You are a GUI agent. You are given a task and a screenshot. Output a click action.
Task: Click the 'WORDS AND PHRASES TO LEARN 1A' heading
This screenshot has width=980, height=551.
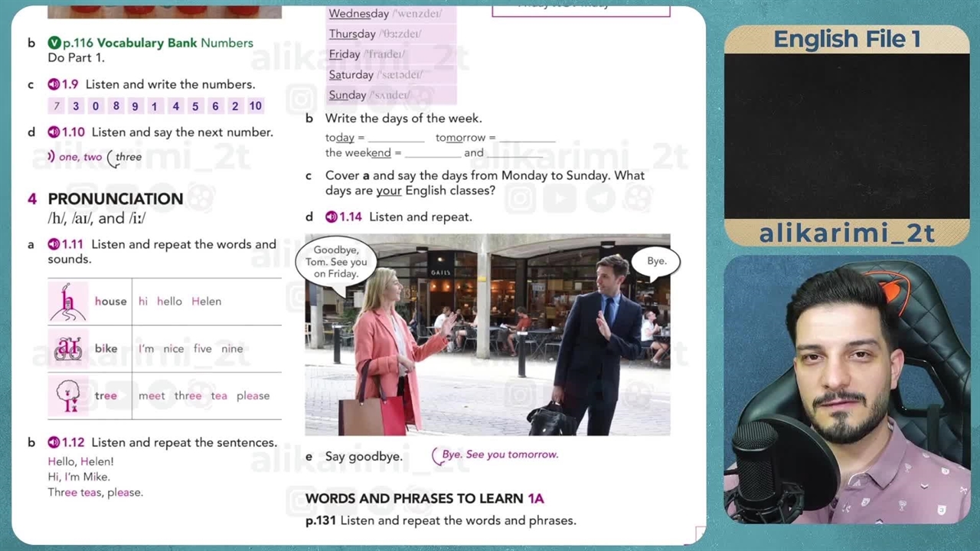click(x=424, y=499)
